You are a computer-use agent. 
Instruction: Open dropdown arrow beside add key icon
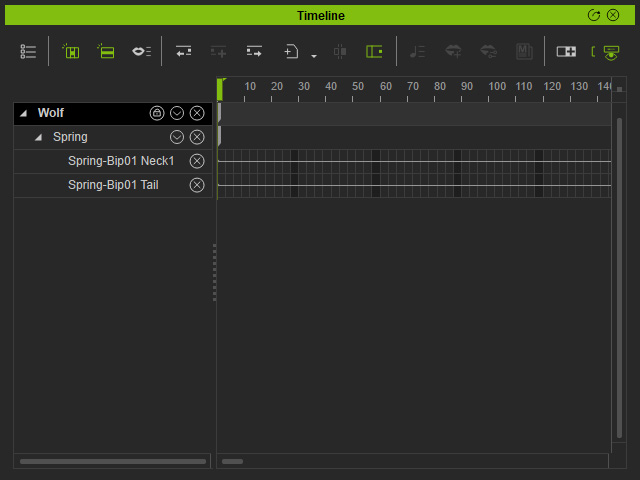click(x=313, y=56)
